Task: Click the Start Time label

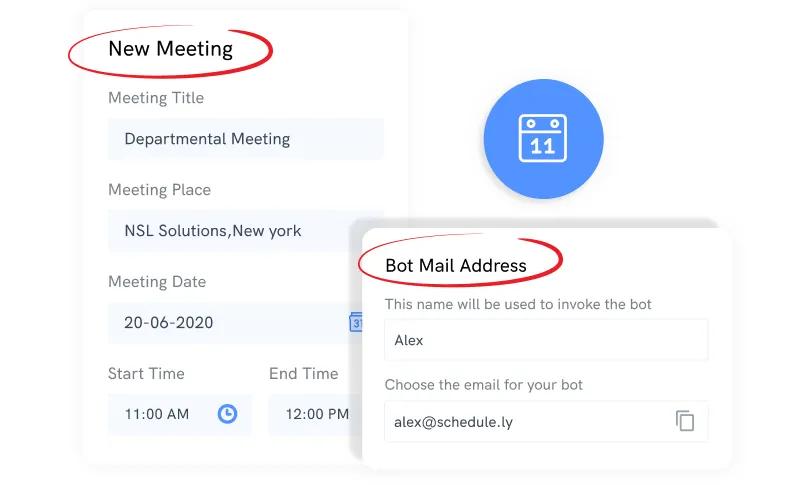Action: click(146, 373)
